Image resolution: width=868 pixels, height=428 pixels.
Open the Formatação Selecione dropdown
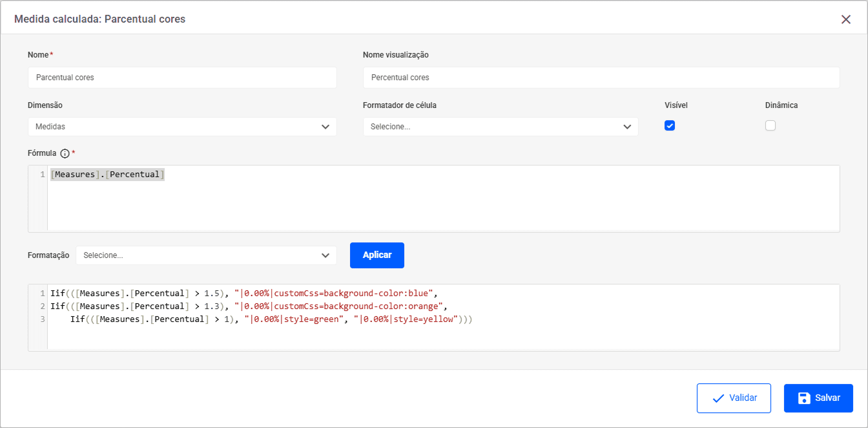coord(200,255)
